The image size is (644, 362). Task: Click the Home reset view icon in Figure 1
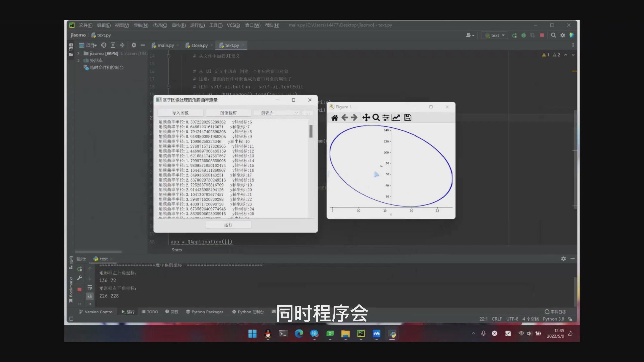[334, 118]
